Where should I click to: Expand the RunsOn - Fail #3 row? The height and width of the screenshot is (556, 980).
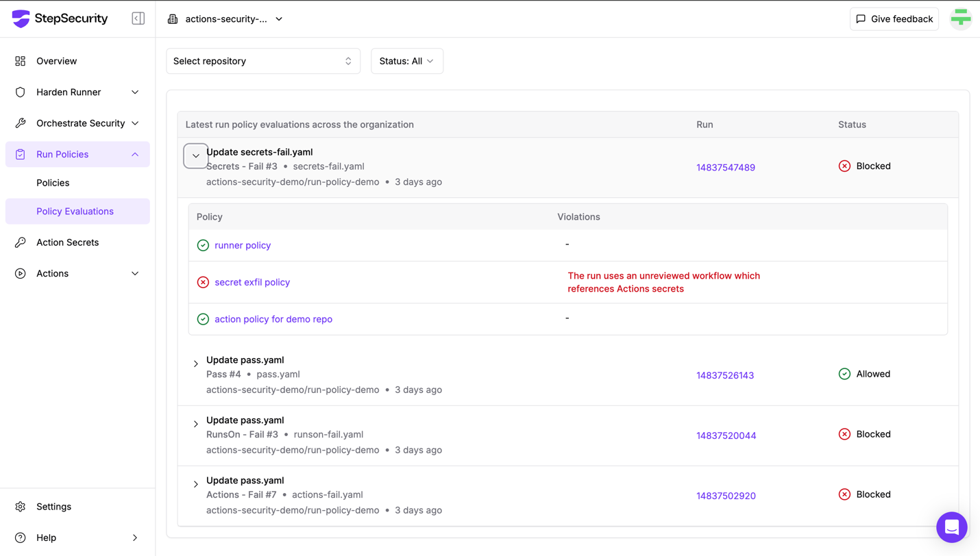click(196, 424)
